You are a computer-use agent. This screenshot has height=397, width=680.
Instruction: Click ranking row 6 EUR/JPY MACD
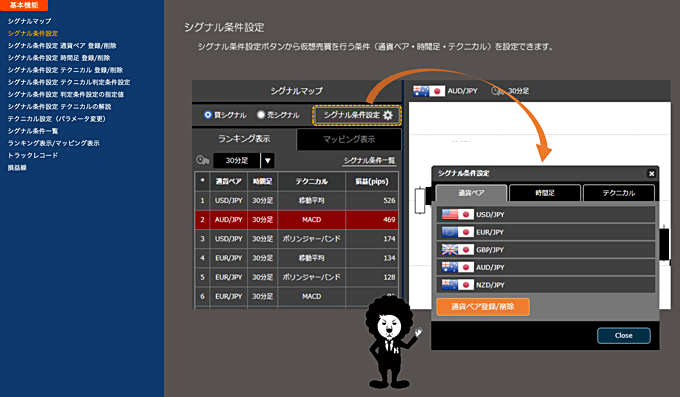297,296
